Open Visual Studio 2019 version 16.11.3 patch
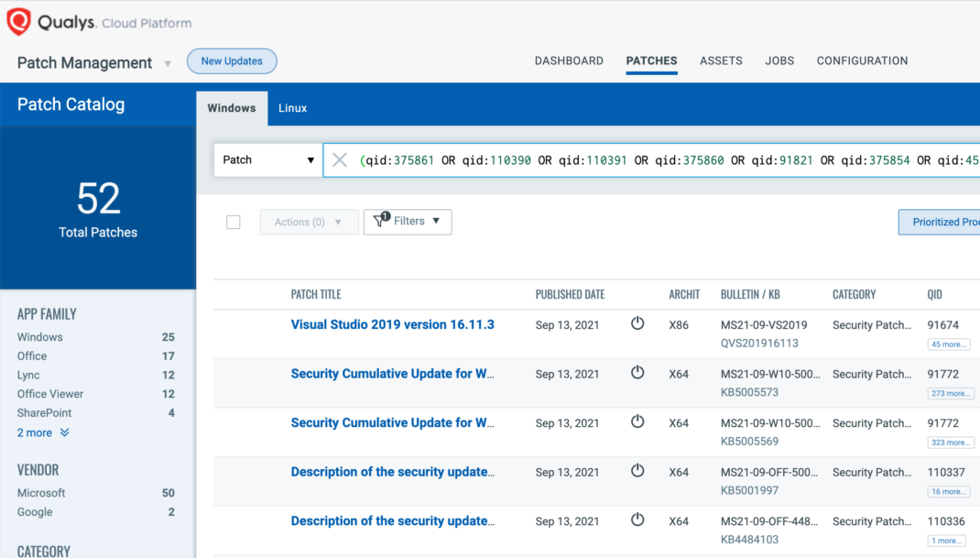The width and height of the screenshot is (980, 558). (x=393, y=324)
